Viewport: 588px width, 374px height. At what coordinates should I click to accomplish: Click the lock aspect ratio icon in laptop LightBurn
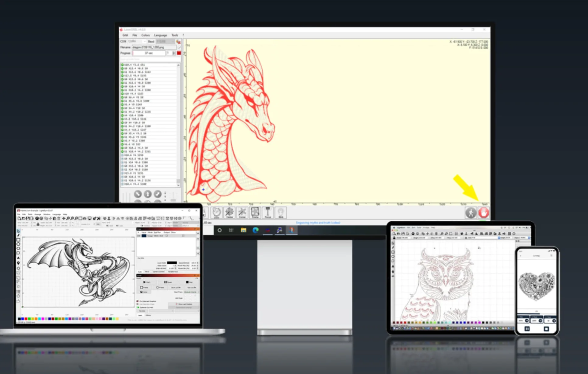38,224
